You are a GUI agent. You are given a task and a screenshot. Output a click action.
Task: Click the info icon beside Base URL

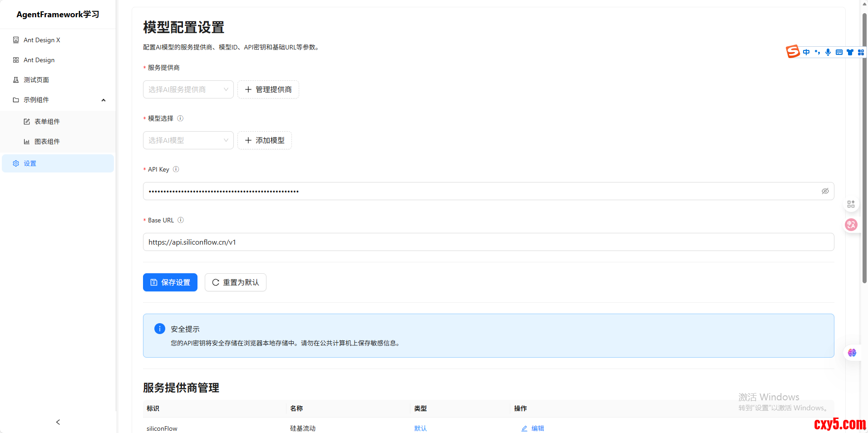pyautogui.click(x=181, y=220)
